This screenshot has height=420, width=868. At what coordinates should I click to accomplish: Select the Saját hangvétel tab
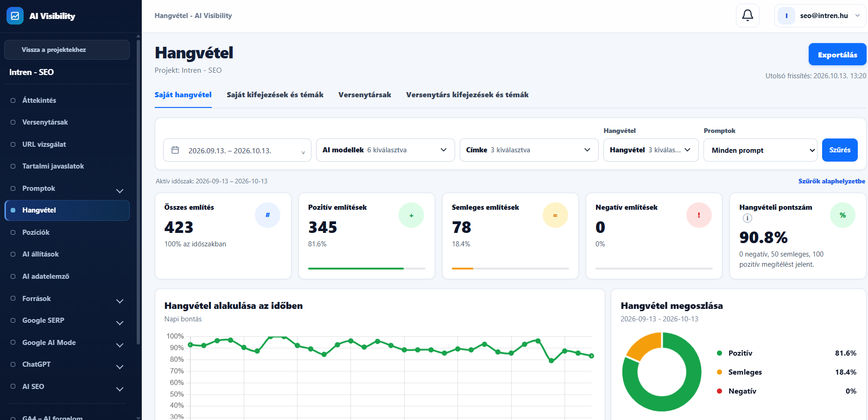pos(183,95)
